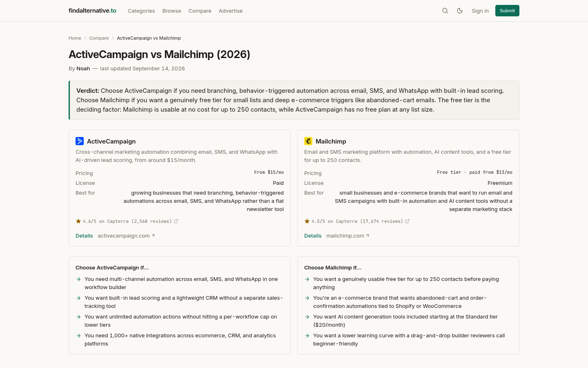Click 'Choose ActiveCampaign if...' heading
Viewport: 588px width, 368px height.
pyautogui.click(x=112, y=268)
